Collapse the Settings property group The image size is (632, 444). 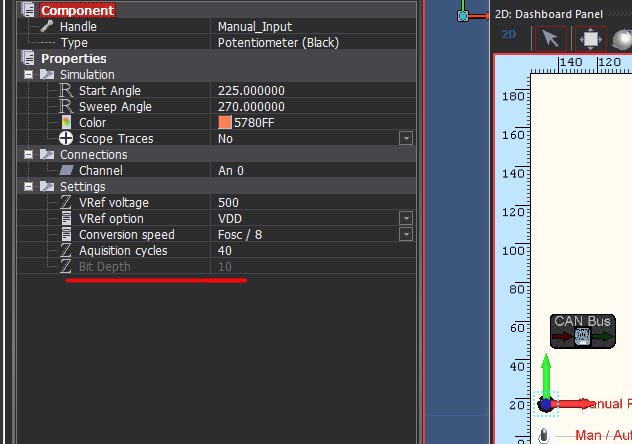tap(28, 186)
